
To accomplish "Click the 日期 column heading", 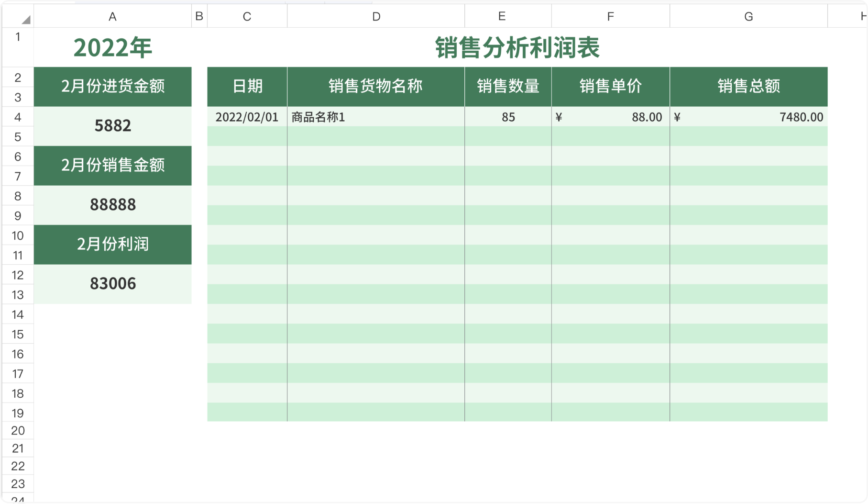I will (x=247, y=87).
